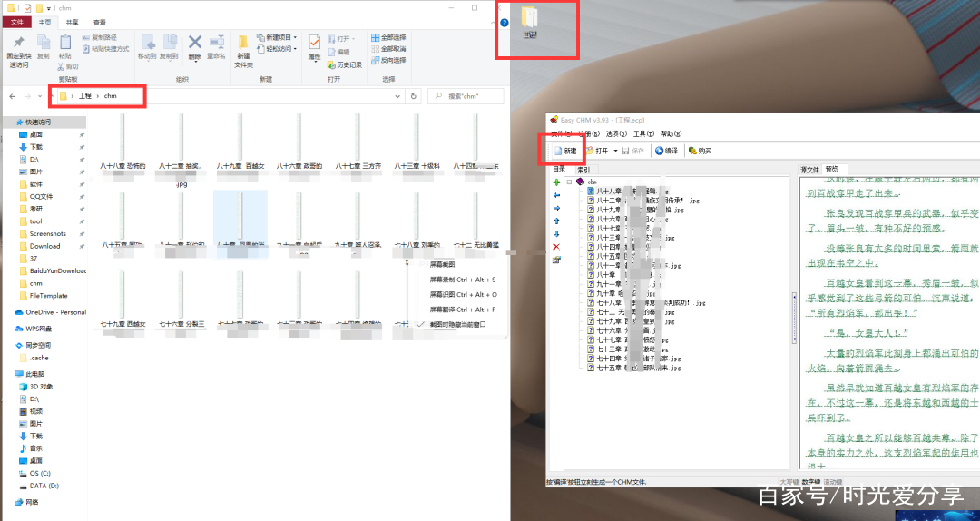Click blue right arrow (indent) in Easy CHM
Viewport: 980px width, 521px height.
coord(556,208)
